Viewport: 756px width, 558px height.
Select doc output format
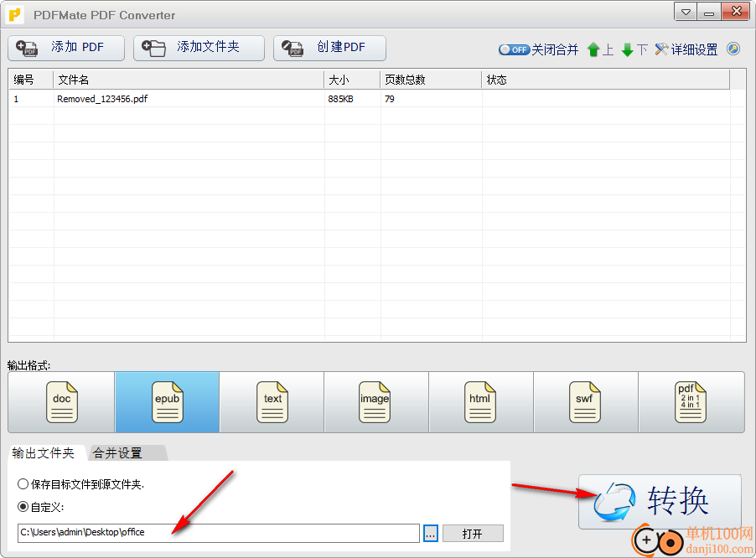coord(61,402)
